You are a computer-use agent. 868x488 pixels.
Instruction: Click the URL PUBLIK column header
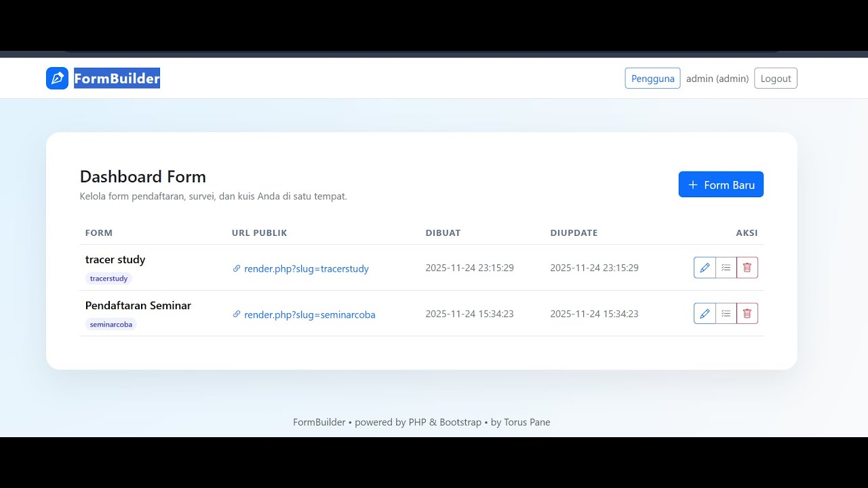(x=260, y=232)
